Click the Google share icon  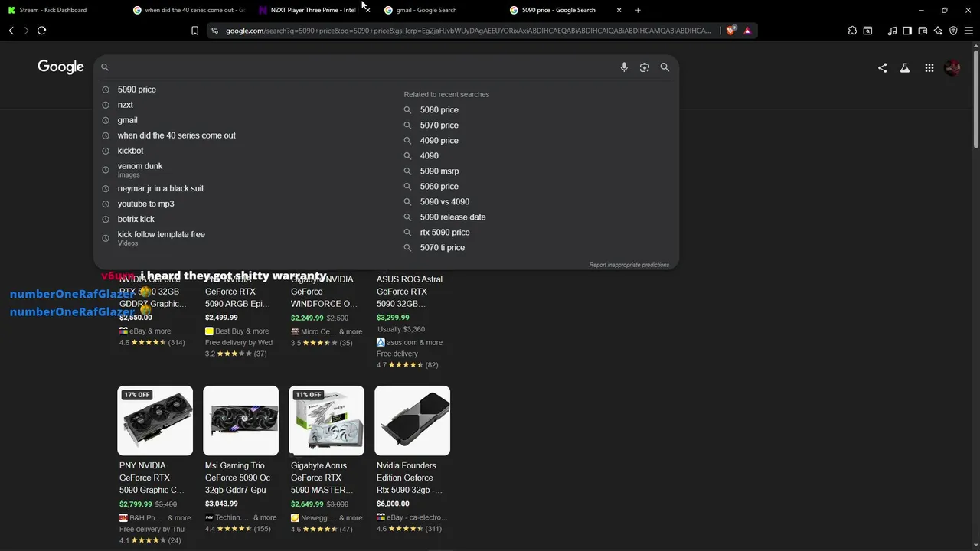pyautogui.click(x=882, y=68)
